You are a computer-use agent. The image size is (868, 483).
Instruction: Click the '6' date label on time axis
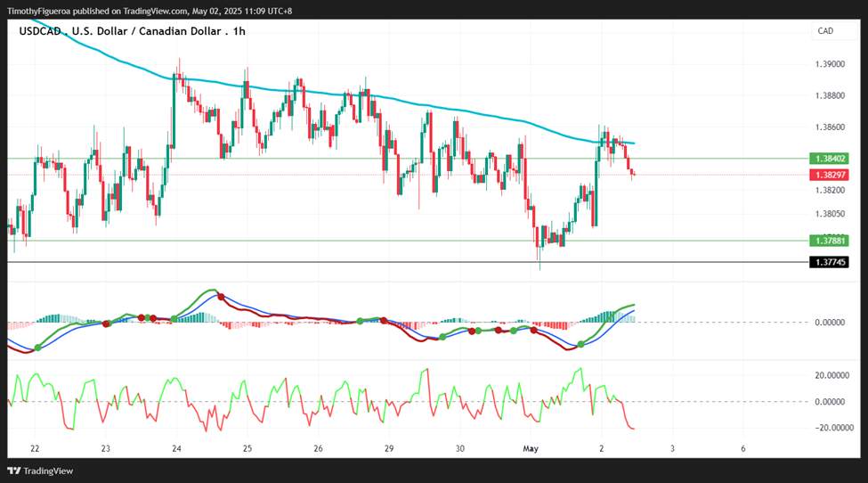(742, 448)
